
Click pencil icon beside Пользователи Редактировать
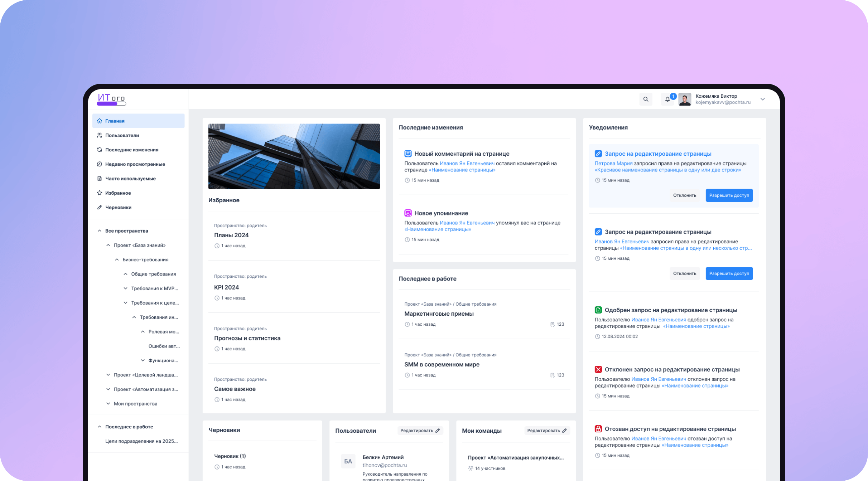(438, 431)
